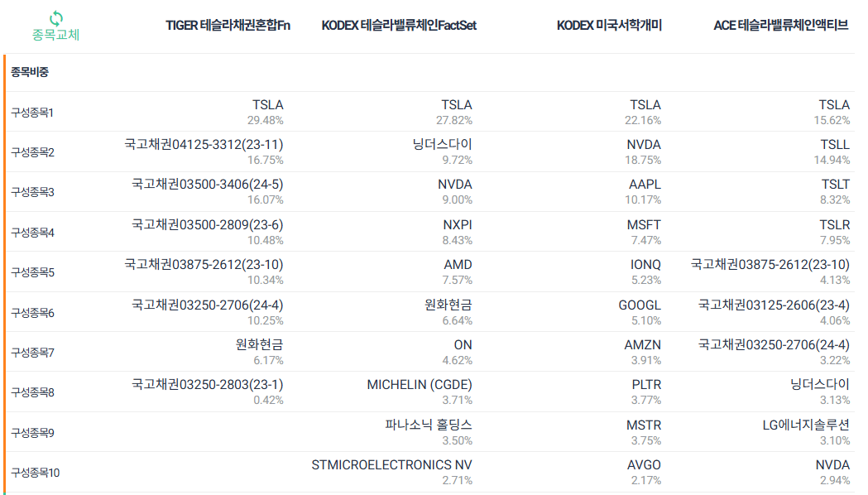Click GOOGL 5.10% cell
868x495 pixels.
click(640, 312)
